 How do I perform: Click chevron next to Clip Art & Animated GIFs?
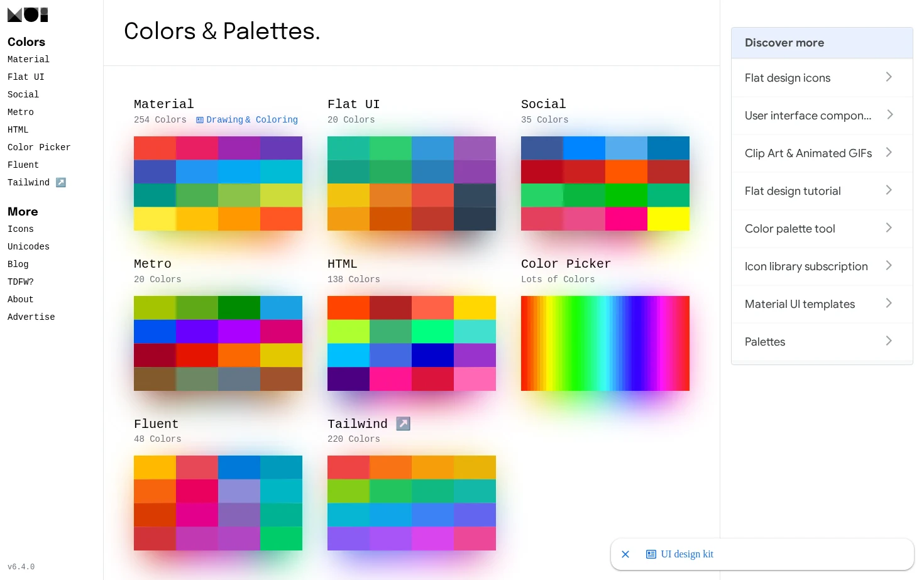(x=889, y=152)
